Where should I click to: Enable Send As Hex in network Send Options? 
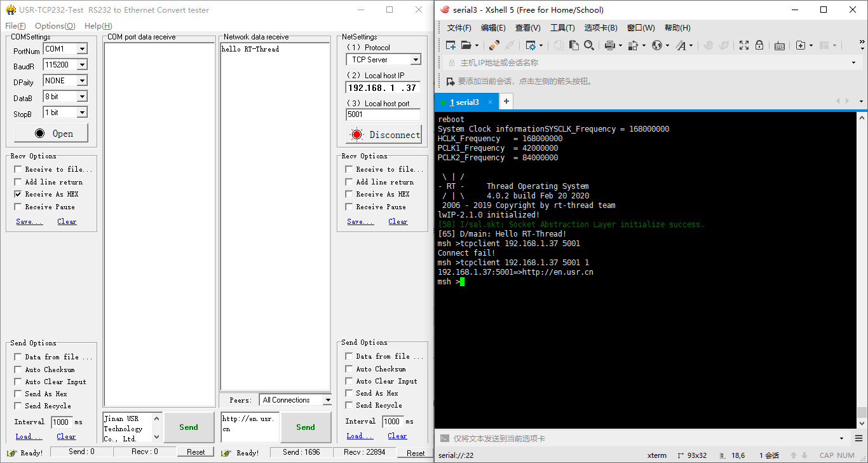348,392
